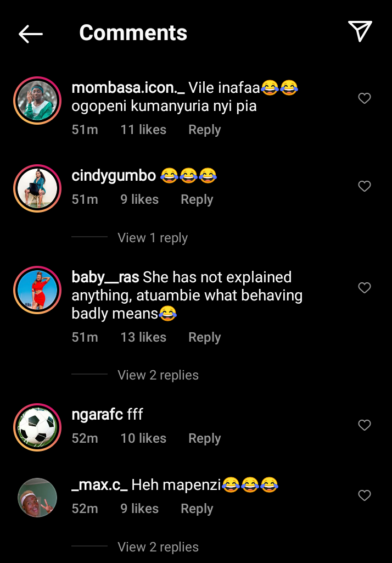View baby__ras avatar story

click(x=37, y=290)
